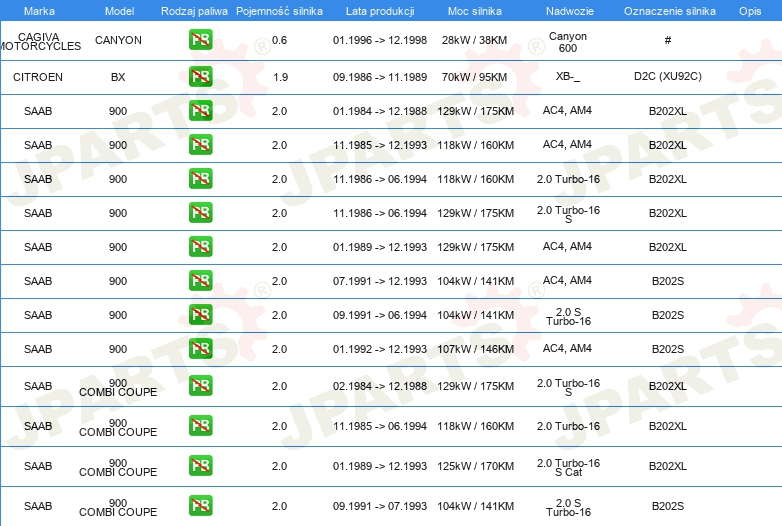782x526 pixels.
Task: Click the Moc silnika column header
Action: pos(475,11)
